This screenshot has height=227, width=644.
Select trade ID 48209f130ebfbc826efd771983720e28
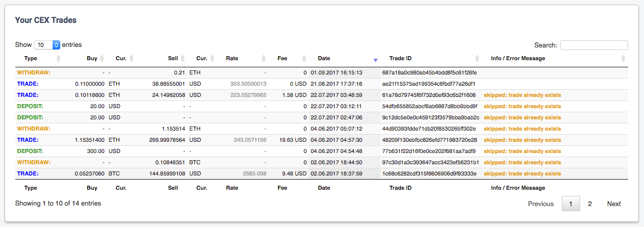(x=430, y=140)
